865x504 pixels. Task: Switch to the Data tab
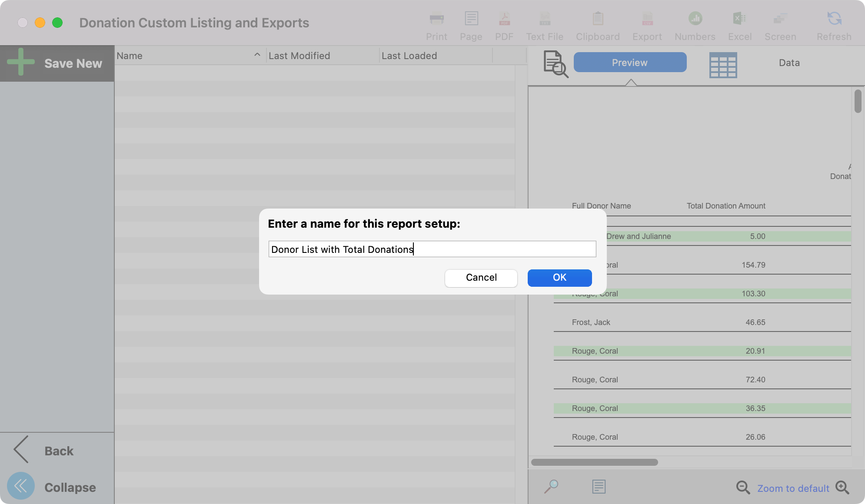789,63
